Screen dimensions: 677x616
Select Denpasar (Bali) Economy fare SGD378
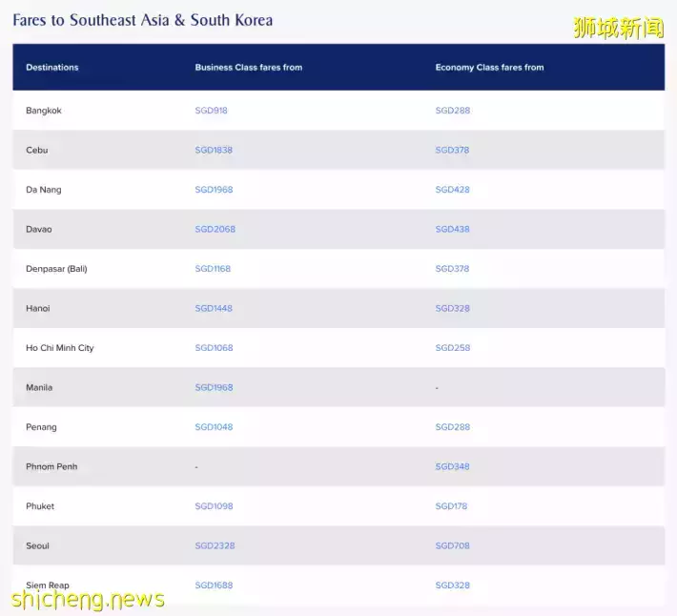point(452,269)
